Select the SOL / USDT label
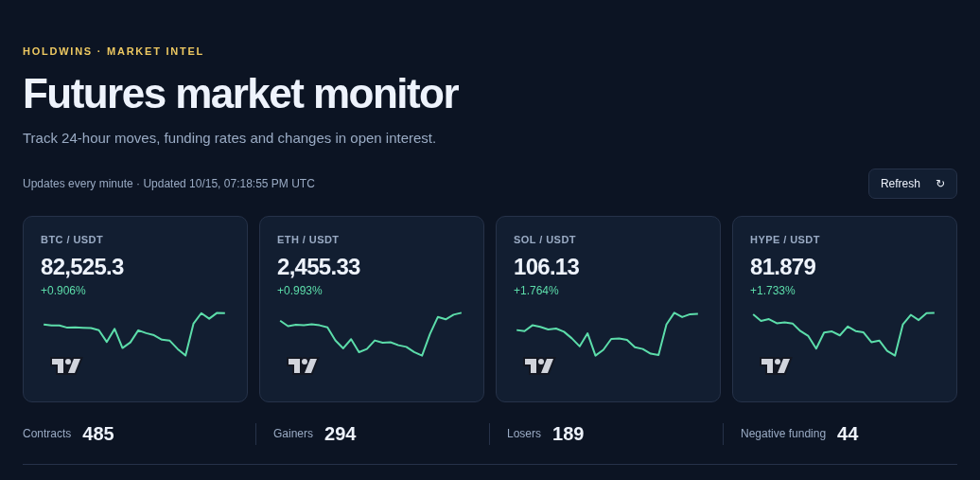The image size is (980, 480). 545,240
